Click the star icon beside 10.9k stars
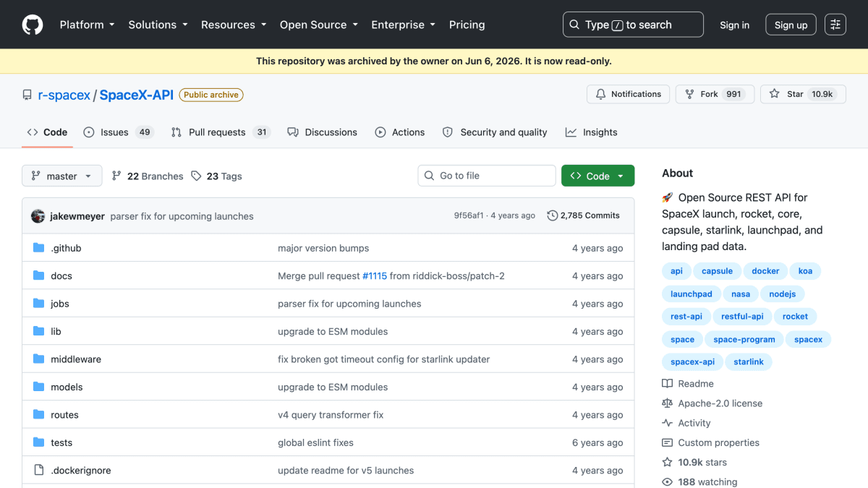This screenshot has height=488, width=868. click(667, 462)
